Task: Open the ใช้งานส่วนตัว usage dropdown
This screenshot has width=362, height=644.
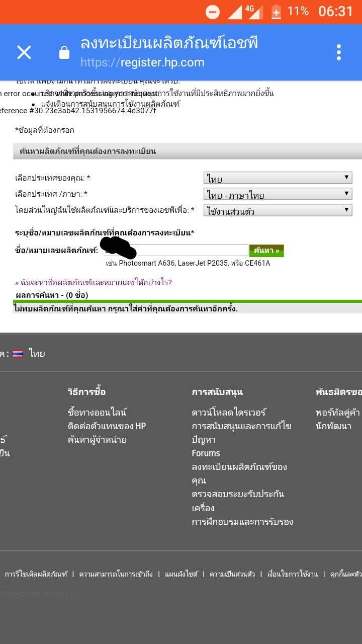Action: (x=278, y=210)
